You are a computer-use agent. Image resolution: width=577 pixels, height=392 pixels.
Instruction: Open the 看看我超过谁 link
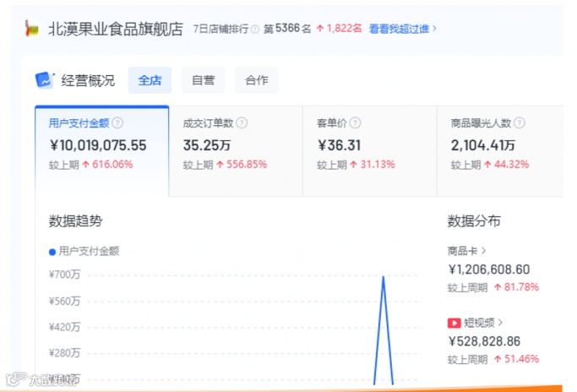click(x=403, y=29)
